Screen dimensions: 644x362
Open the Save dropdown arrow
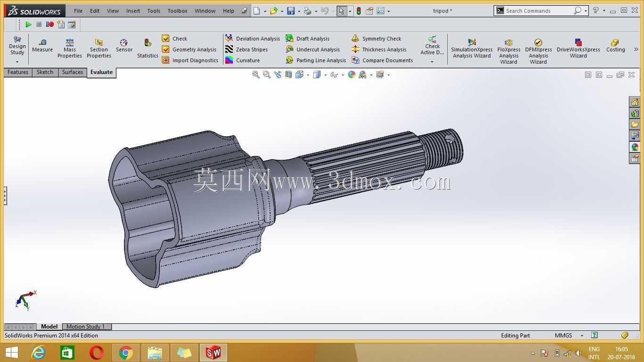click(x=299, y=11)
